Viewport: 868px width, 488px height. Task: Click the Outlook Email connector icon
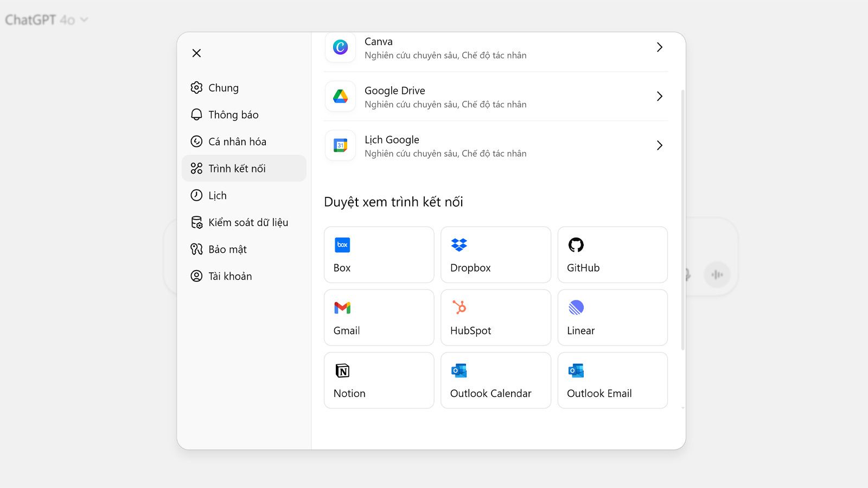pyautogui.click(x=576, y=371)
